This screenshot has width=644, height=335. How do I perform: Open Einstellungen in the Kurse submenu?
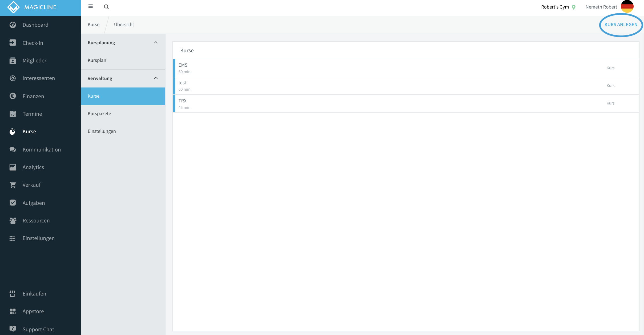tap(123, 131)
